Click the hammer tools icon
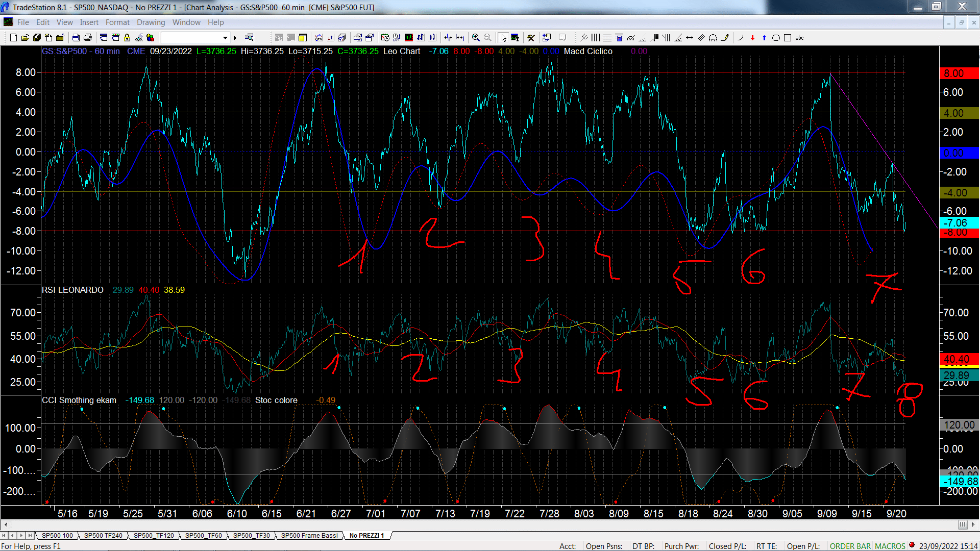Image resolution: width=980 pixels, height=551 pixels. click(531, 38)
